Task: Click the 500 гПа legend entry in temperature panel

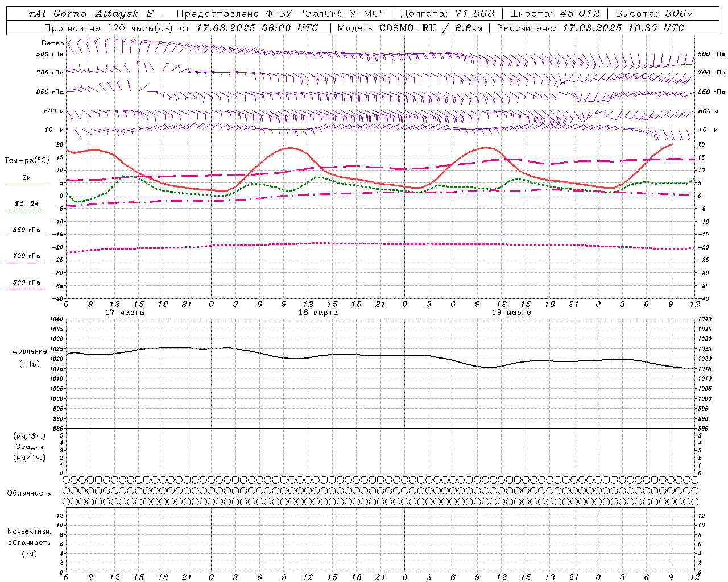Action: [x=27, y=282]
